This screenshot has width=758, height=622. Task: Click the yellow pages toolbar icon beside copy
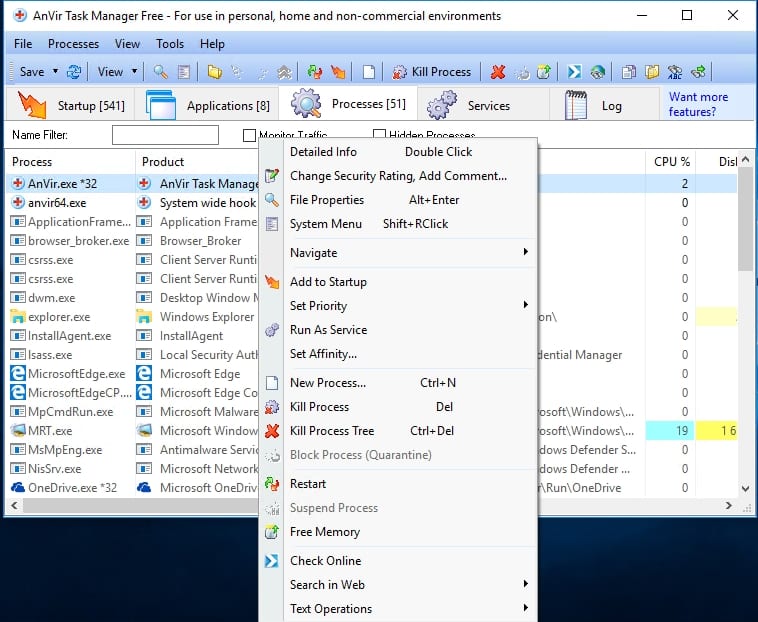pos(652,72)
